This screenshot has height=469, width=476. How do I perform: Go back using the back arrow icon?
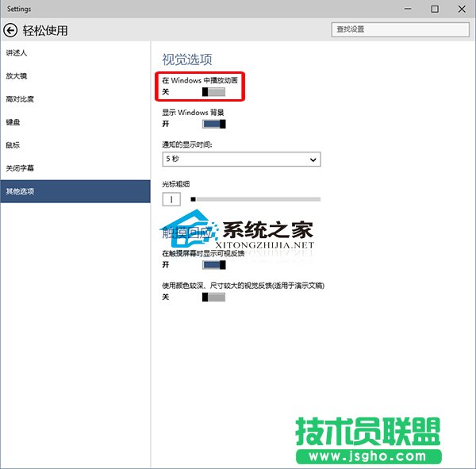tap(10, 30)
